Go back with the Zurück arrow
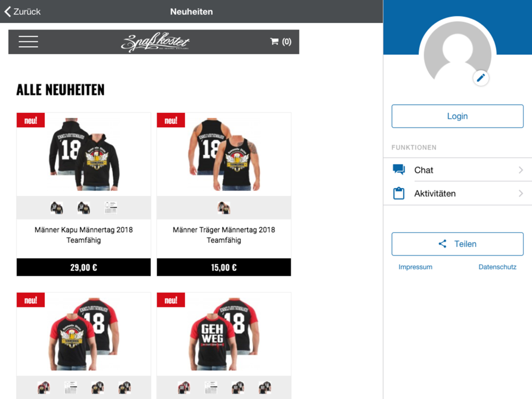 (22, 12)
